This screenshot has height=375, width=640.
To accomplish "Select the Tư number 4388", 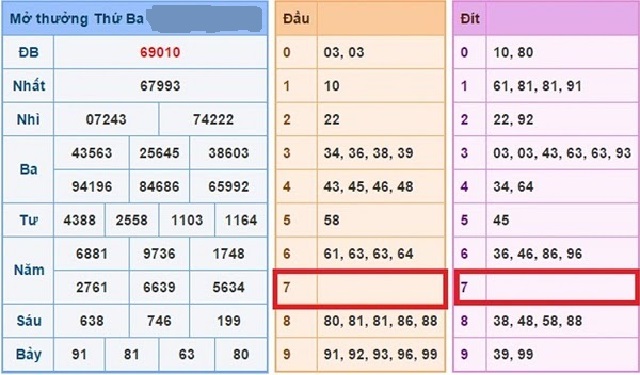I will (x=80, y=220).
